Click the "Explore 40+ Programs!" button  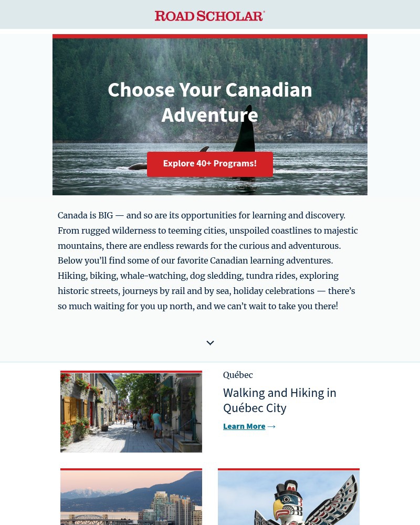point(209,164)
